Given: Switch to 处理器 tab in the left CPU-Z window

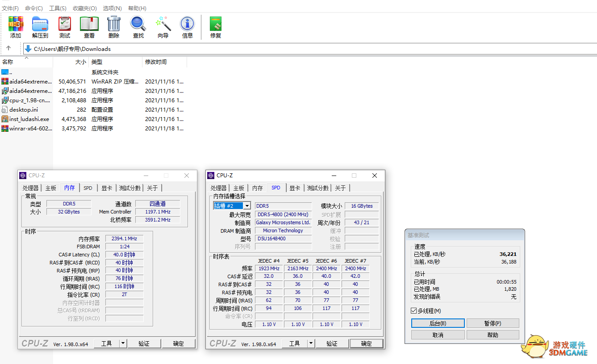Looking at the screenshot, I should (31, 188).
